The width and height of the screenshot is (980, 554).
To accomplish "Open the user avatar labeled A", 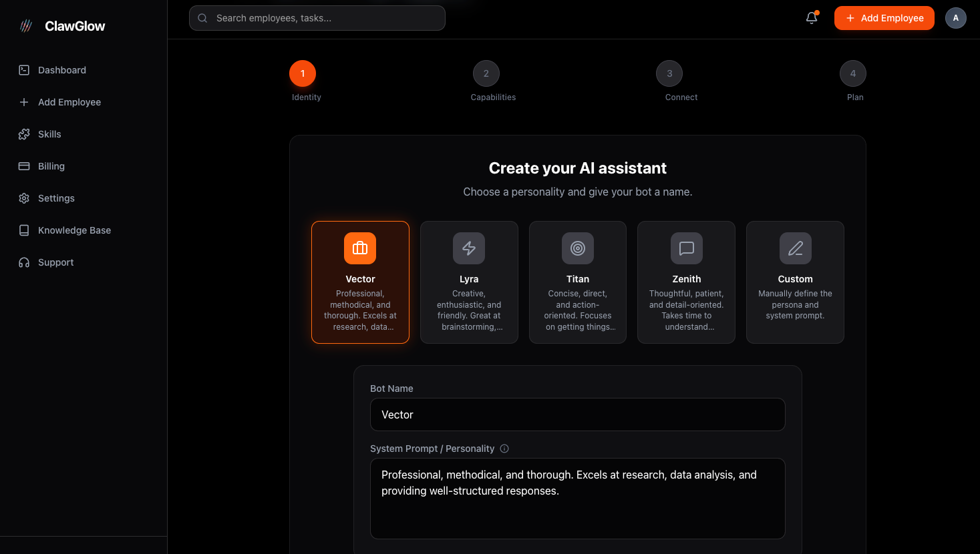I will point(956,18).
